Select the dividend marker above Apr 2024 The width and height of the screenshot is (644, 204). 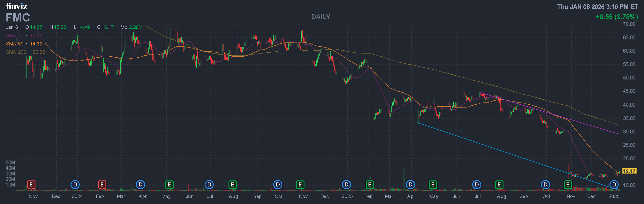pyautogui.click(x=141, y=185)
